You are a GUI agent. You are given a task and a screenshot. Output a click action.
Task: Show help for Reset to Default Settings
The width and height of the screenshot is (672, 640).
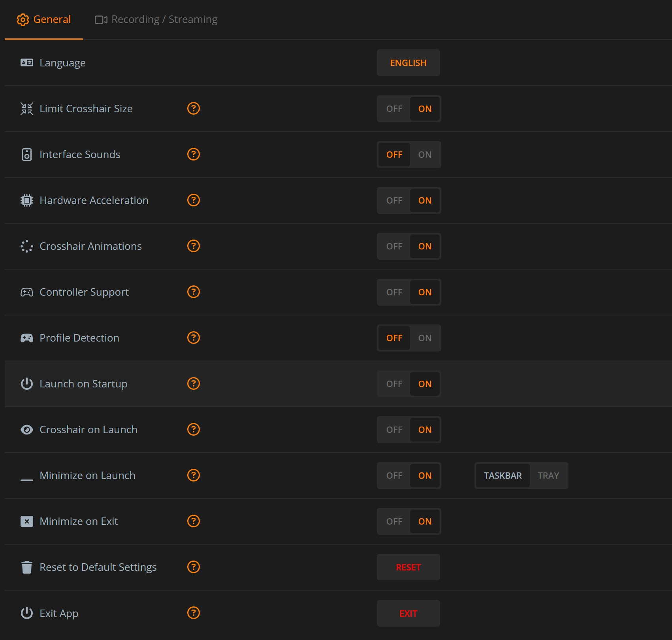click(194, 567)
